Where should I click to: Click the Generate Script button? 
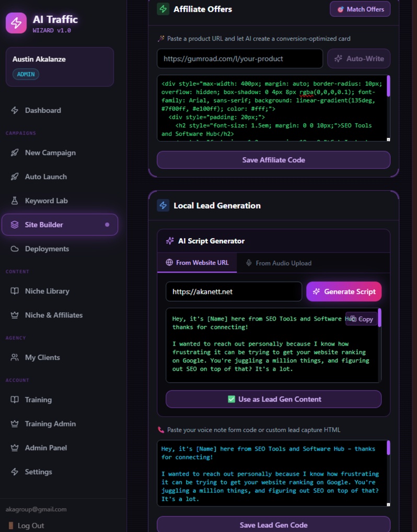pyautogui.click(x=344, y=292)
